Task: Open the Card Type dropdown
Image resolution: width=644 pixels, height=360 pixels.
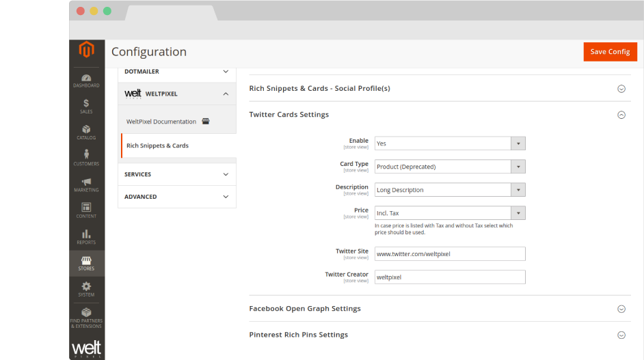Action: [x=450, y=167]
